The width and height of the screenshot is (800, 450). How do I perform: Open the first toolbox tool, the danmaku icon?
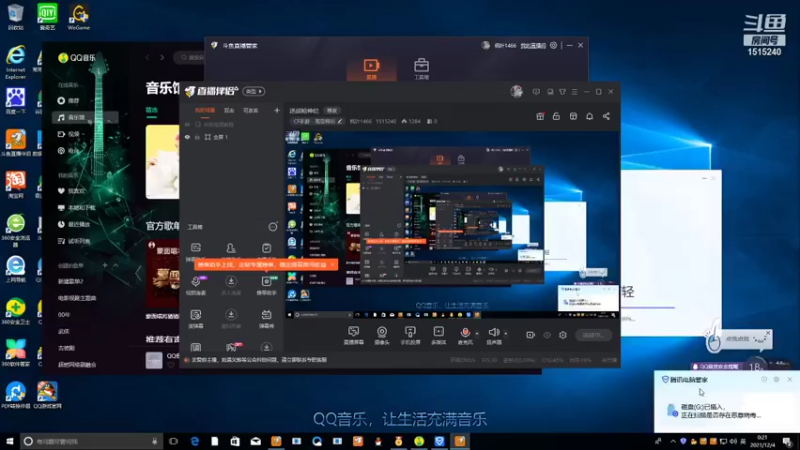(x=196, y=248)
